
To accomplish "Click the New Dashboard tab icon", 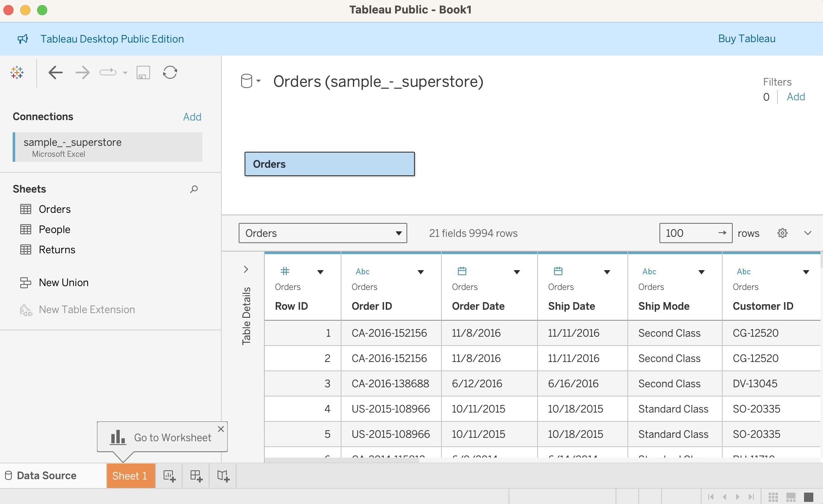I will click(196, 476).
